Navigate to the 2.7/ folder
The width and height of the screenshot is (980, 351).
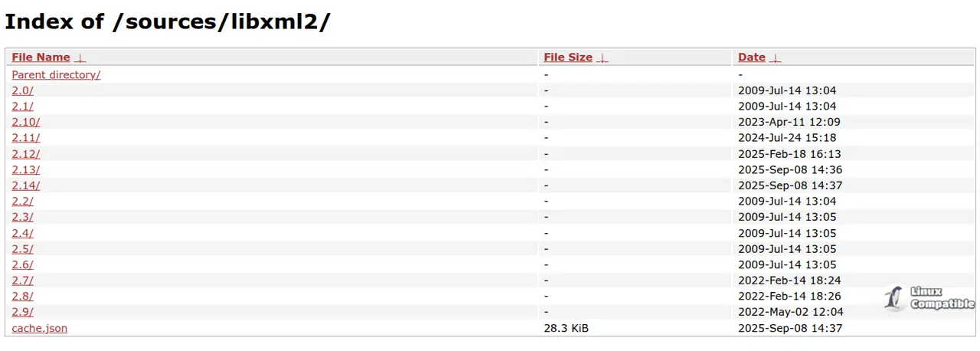point(22,280)
